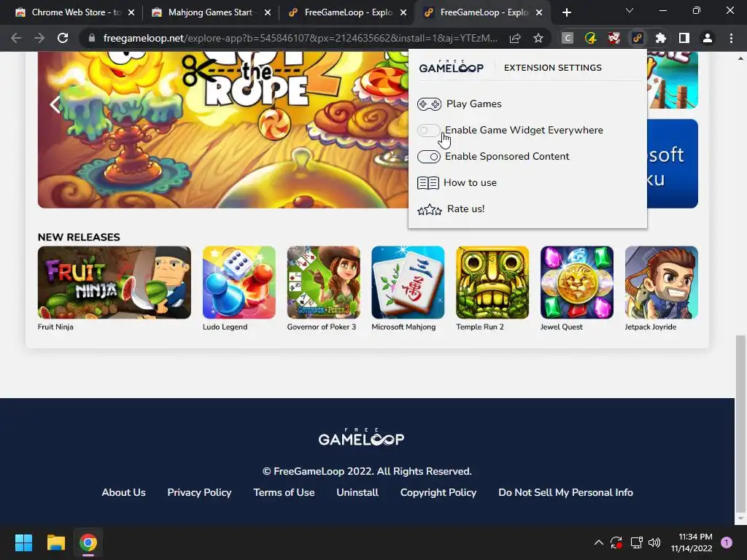Click the yellow-green circular extension icon
The width and height of the screenshot is (747, 560).
pyautogui.click(x=590, y=38)
